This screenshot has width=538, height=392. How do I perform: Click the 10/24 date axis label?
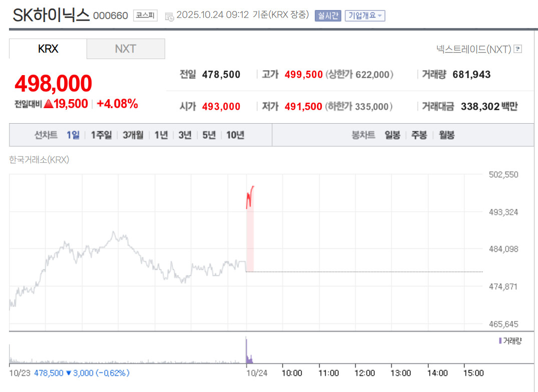257,373
